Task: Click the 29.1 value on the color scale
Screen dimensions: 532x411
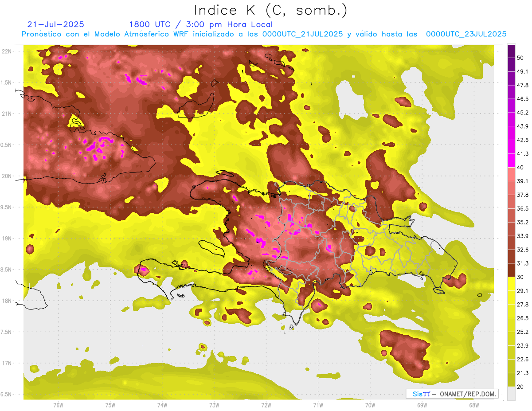Action: (523, 291)
